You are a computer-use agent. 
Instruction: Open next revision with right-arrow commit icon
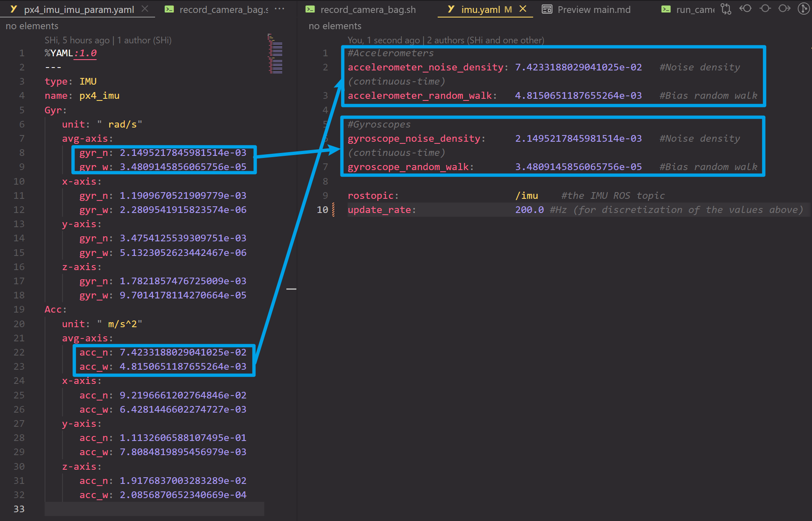point(784,9)
